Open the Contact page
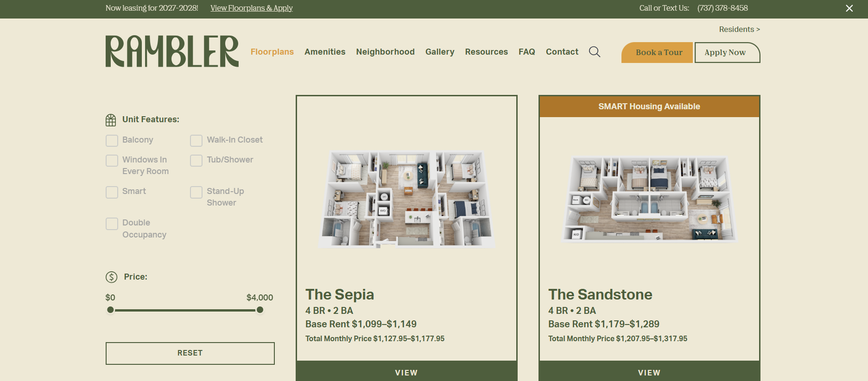Image resolution: width=868 pixels, height=381 pixels. [562, 52]
